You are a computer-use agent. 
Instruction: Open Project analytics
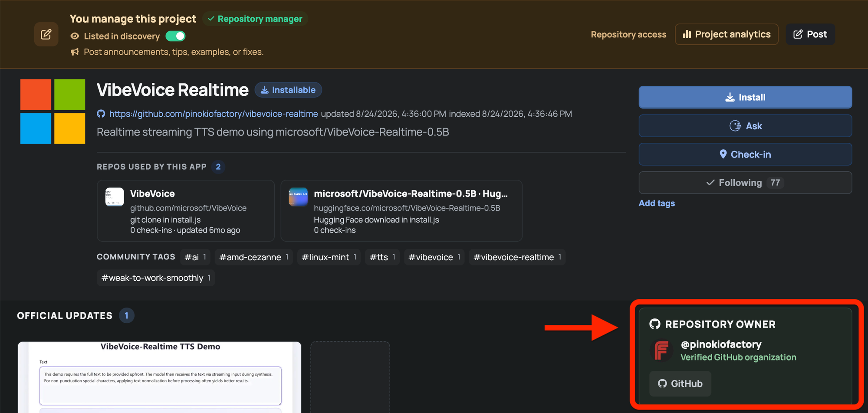(x=727, y=34)
